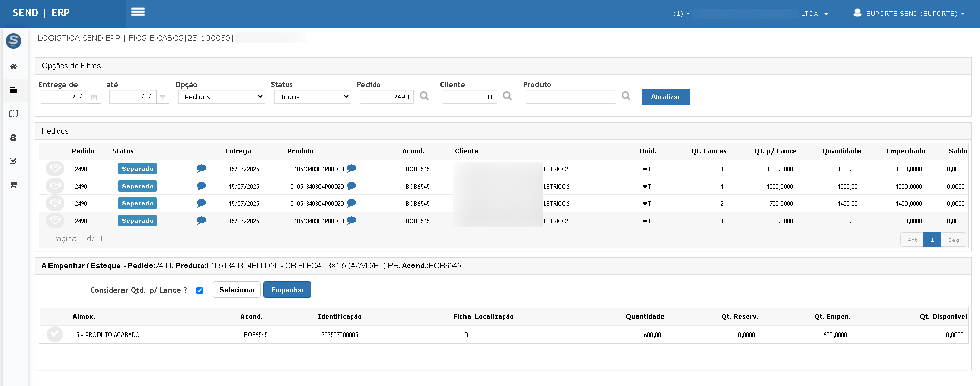This screenshot has width=980, height=386.
Task: Click the Empenhar button
Action: [x=287, y=290]
